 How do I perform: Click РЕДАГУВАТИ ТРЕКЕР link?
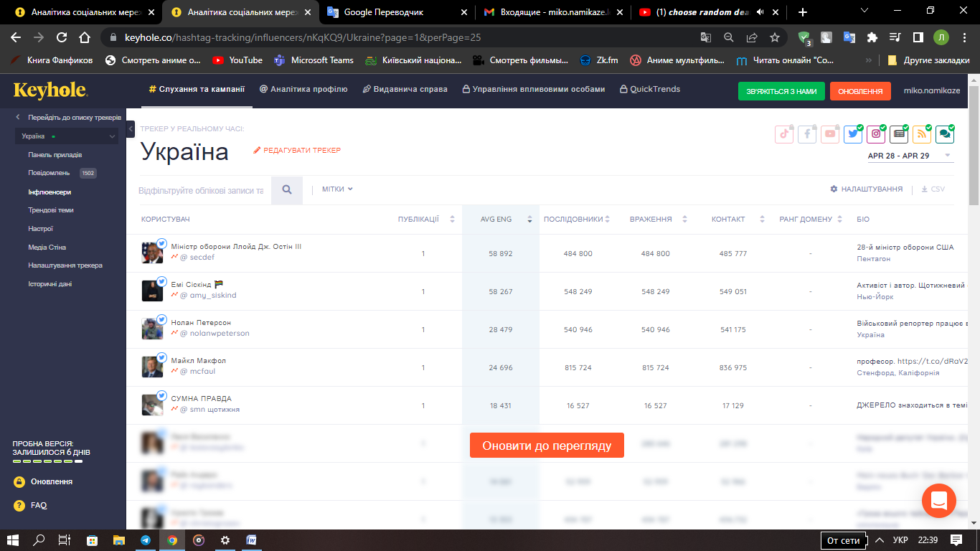tap(297, 151)
